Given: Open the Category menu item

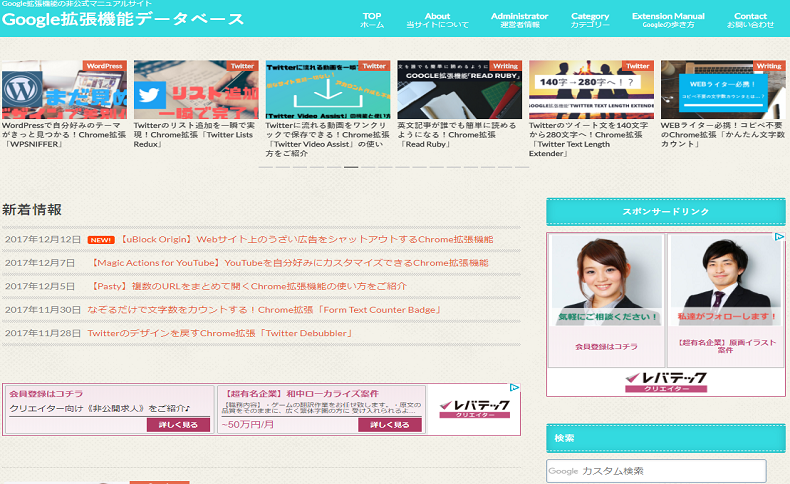Looking at the screenshot, I should coord(590,20).
